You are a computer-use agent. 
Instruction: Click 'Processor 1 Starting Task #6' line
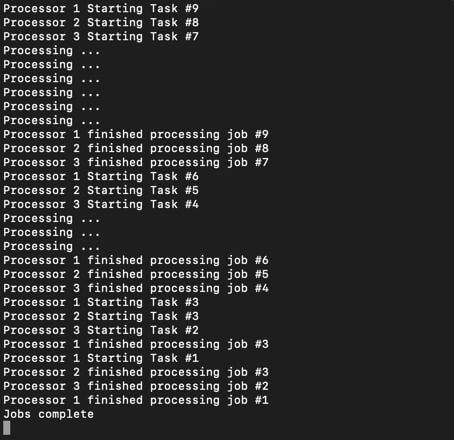101,176
